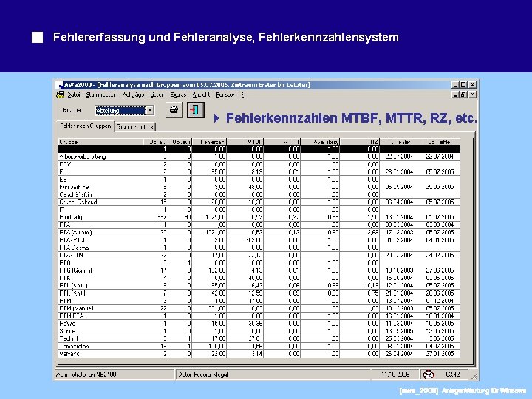This screenshot has height=399, width=532.
Task: Select the EDV row
Action: tap(259, 164)
